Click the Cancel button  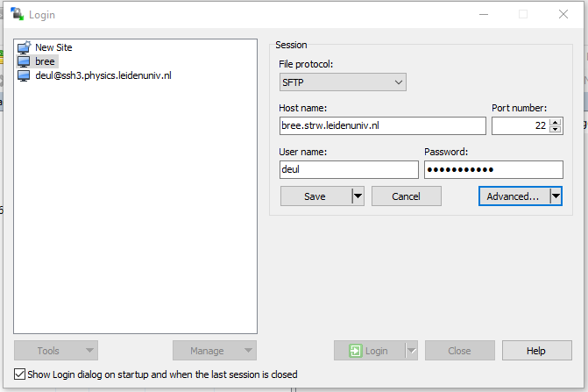(406, 196)
